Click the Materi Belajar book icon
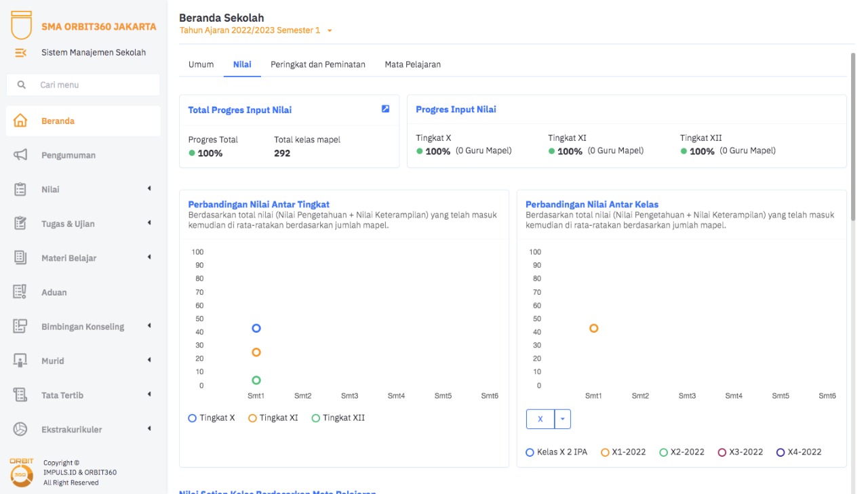The image size is (868, 494). point(20,258)
